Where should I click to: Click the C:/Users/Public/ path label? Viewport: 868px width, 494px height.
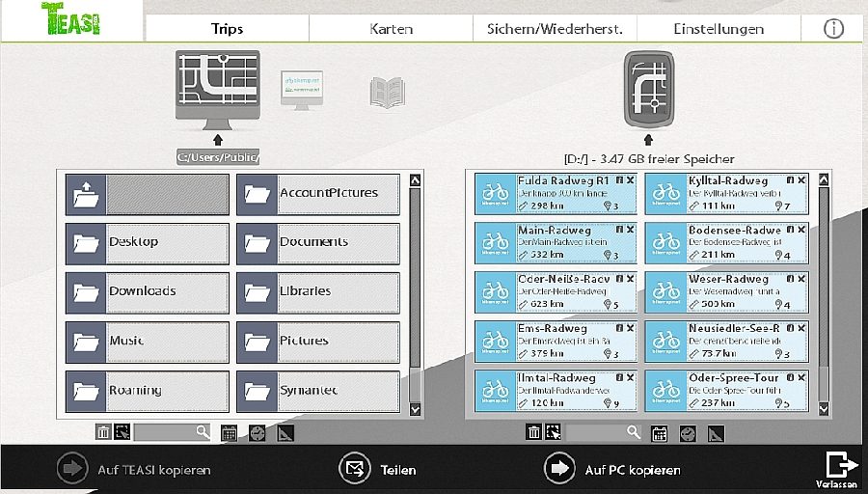(x=218, y=157)
